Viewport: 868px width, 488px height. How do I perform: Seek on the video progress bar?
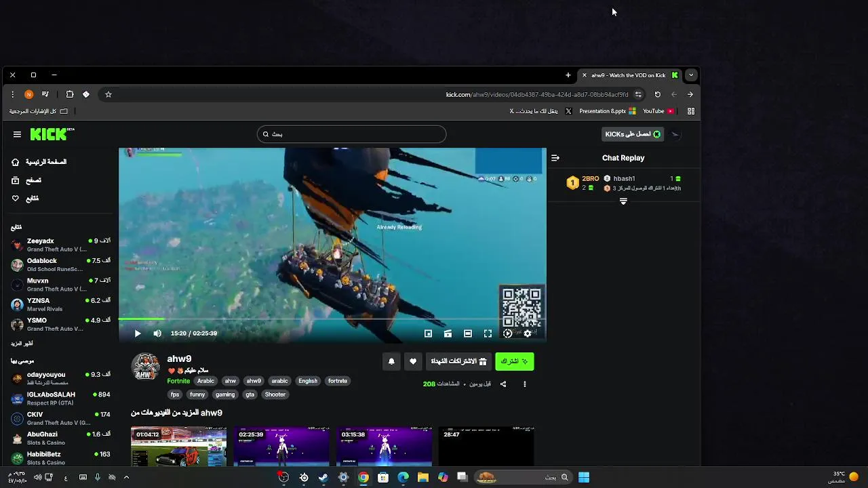point(332,319)
